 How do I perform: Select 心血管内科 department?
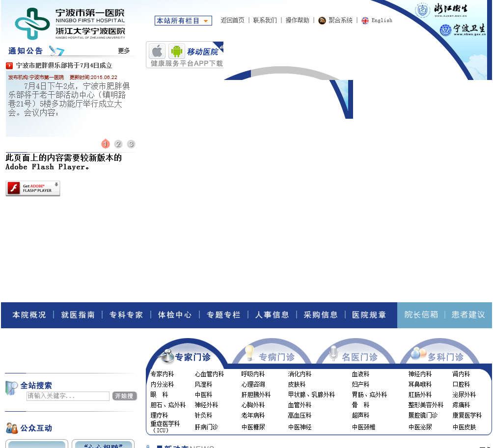click(209, 374)
